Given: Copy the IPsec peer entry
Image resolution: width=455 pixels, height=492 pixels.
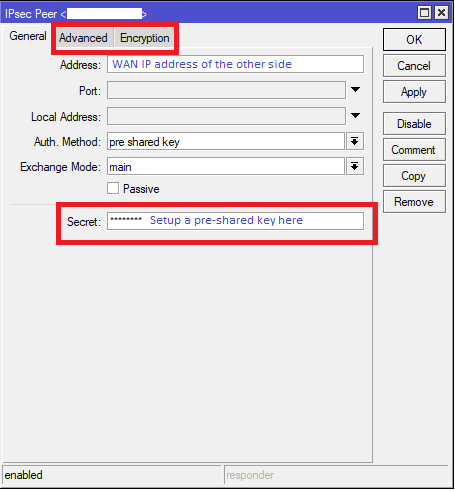Looking at the screenshot, I should click(414, 176).
